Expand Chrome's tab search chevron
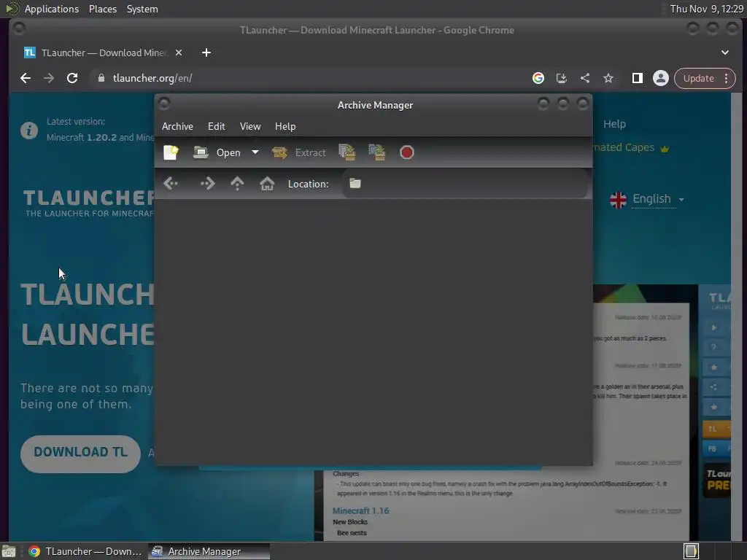The height and width of the screenshot is (560, 747). 725,52
